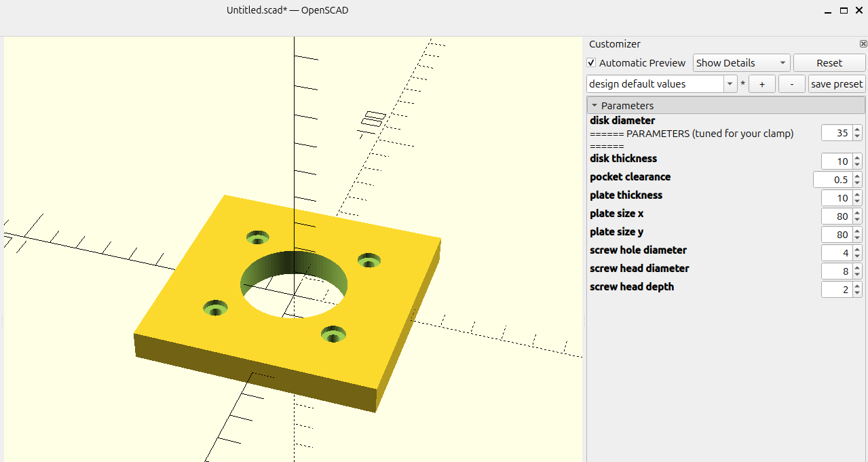
Task: Click the "screw hole diameter" parameter label
Action: [639, 250]
